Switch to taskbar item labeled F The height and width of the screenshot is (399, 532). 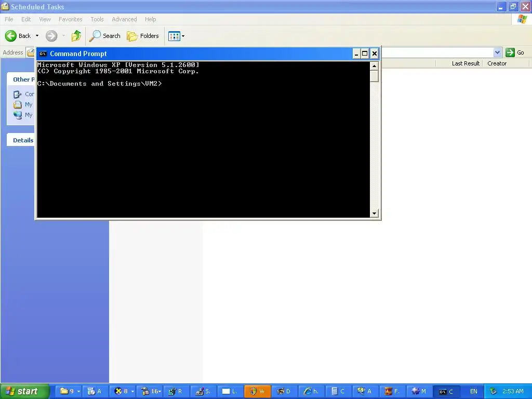[392, 392]
